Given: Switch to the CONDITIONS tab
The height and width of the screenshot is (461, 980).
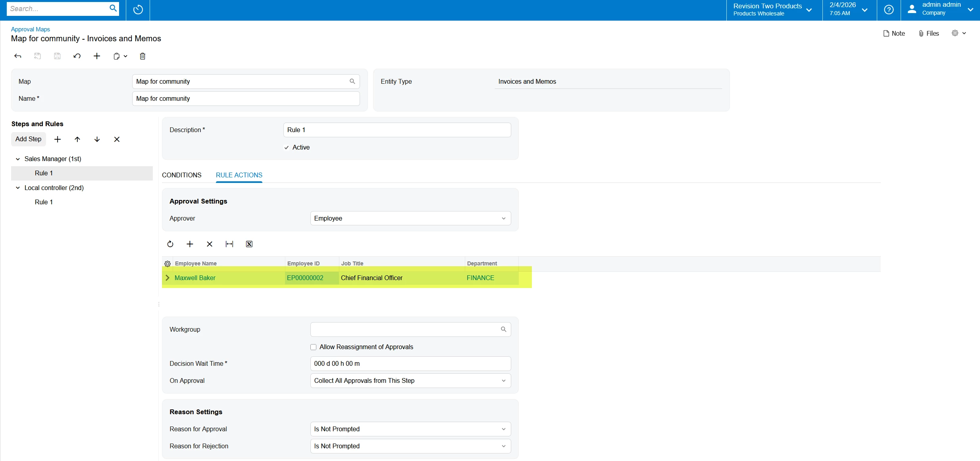Looking at the screenshot, I should pyautogui.click(x=181, y=175).
